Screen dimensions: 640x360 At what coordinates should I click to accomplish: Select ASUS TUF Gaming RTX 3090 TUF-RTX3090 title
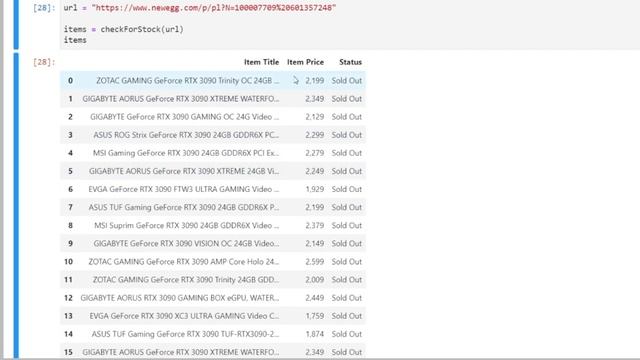tap(185, 334)
